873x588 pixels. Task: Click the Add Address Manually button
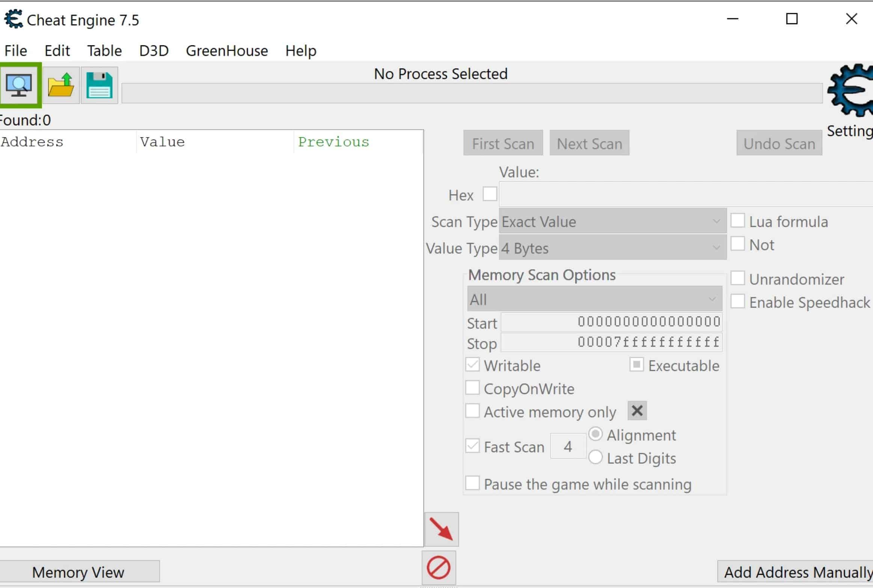(x=796, y=572)
